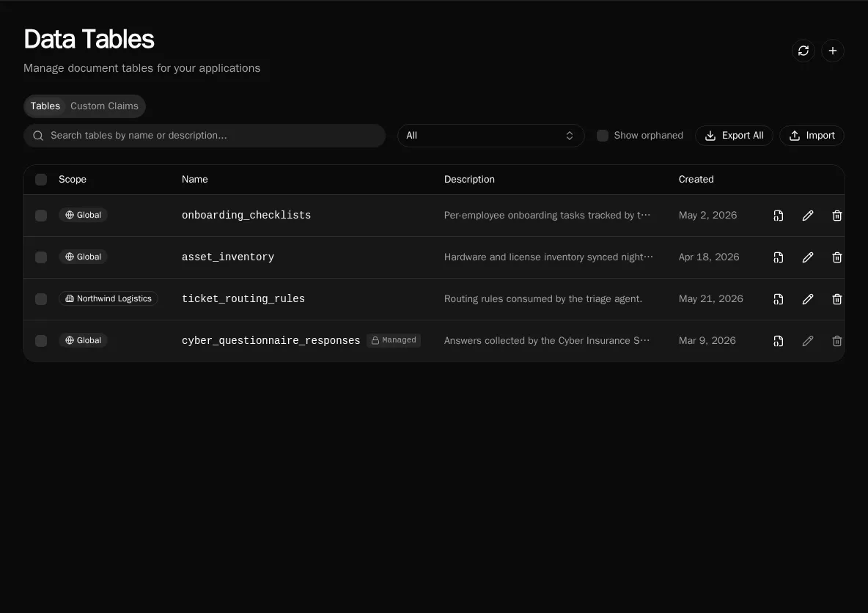868x613 pixels.
Task: Click description starting 'Per-employee onboarding tasks'
Action: [x=547, y=216]
